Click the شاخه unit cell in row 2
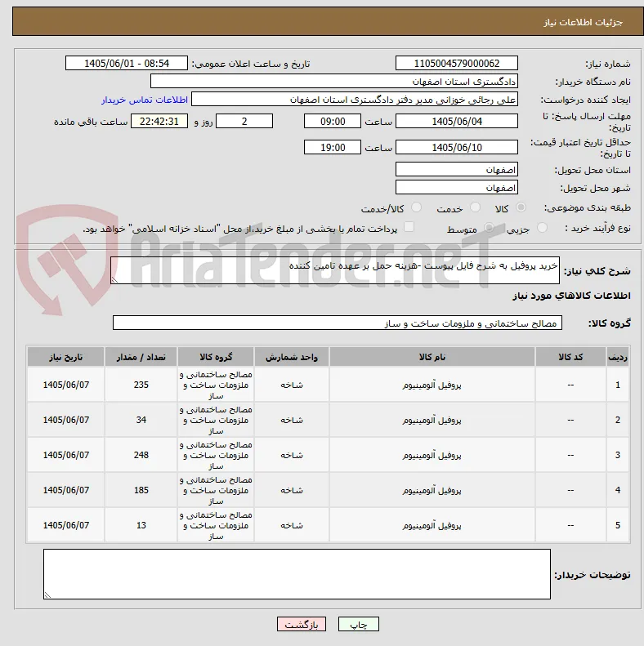 292,420
